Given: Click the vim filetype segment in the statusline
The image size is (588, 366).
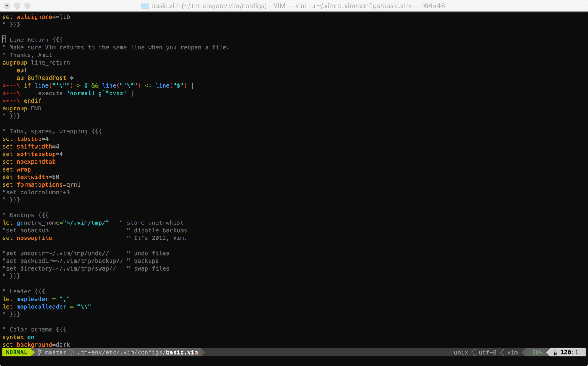Looking at the screenshot, I should click(x=513, y=352).
